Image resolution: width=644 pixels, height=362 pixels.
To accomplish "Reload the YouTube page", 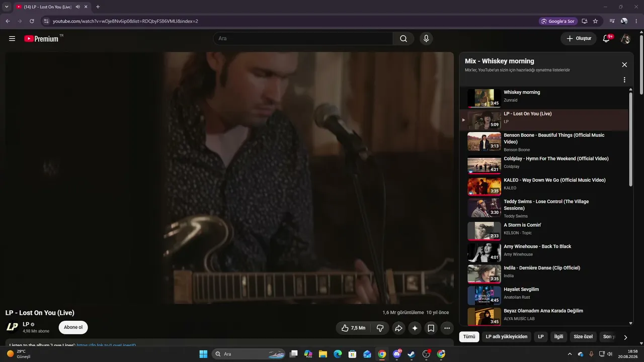I will coord(32,21).
